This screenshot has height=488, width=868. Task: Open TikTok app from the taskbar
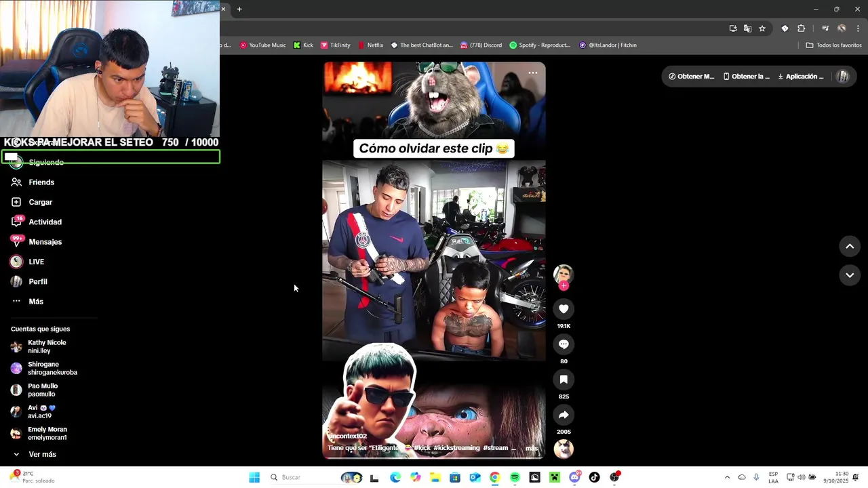(x=594, y=477)
